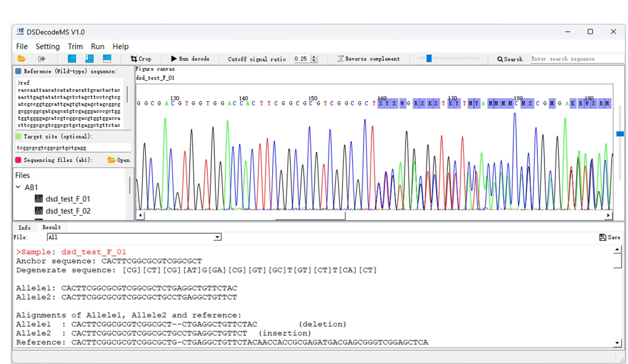Open the Run menu
The image size is (628, 364).
[x=97, y=46]
